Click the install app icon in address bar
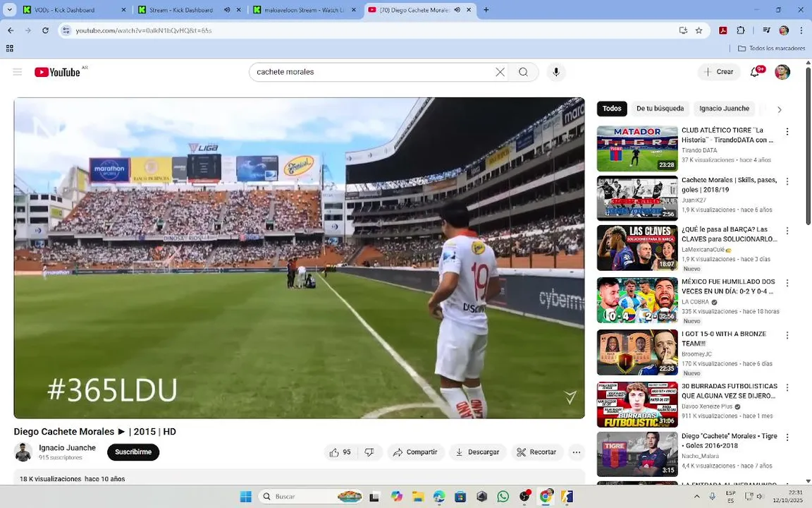The width and height of the screenshot is (812, 508). [x=683, y=30]
